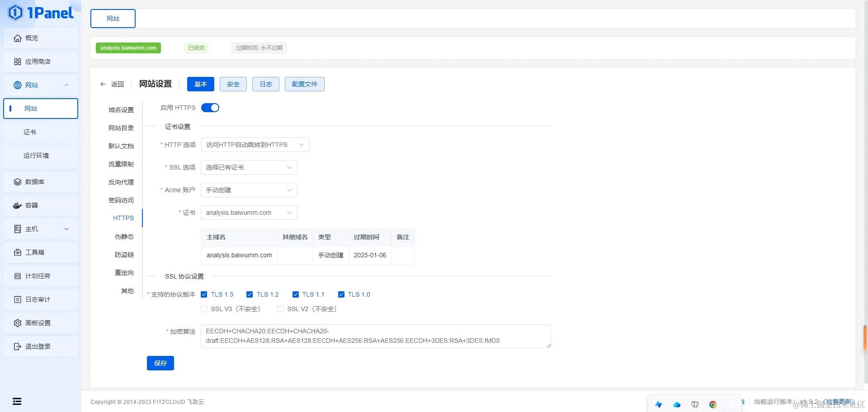Open 面板设置 via its gear icon
The height and width of the screenshot is (412, 868).
[x=18, y=323]
